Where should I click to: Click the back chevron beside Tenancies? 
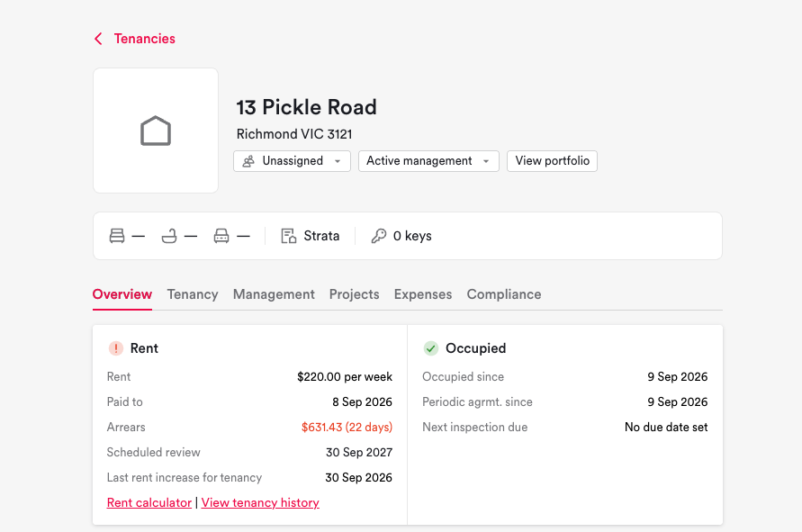point(98,39)
